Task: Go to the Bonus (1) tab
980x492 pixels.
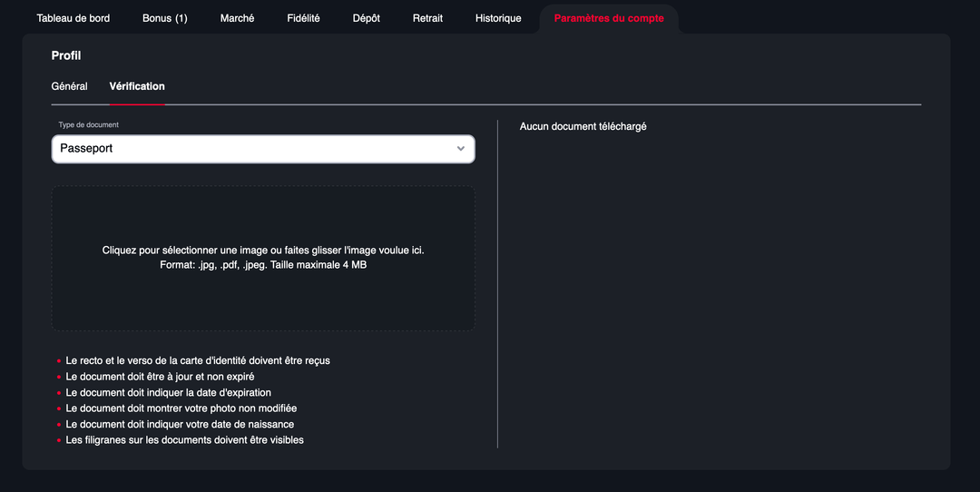Action: [x=164, y=18]
